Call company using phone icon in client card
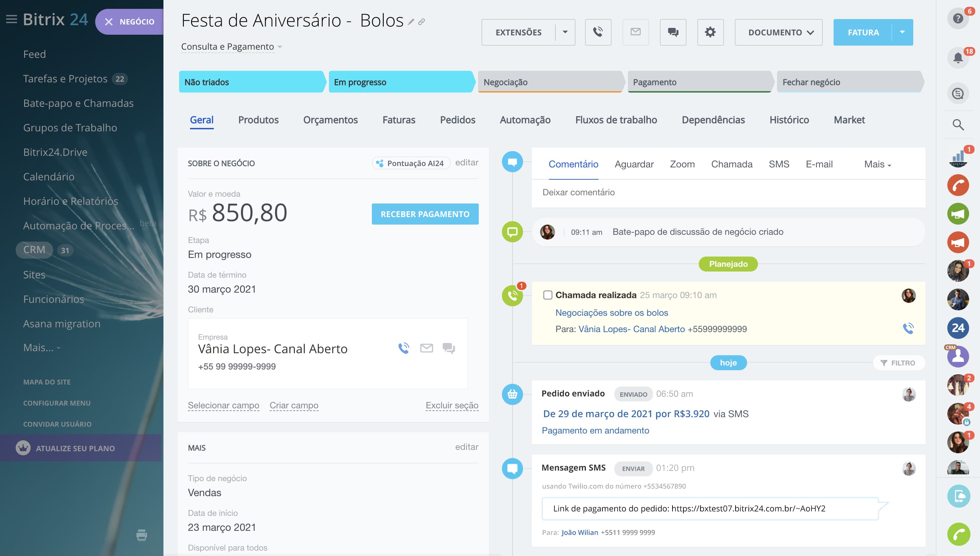 (404, 348)
